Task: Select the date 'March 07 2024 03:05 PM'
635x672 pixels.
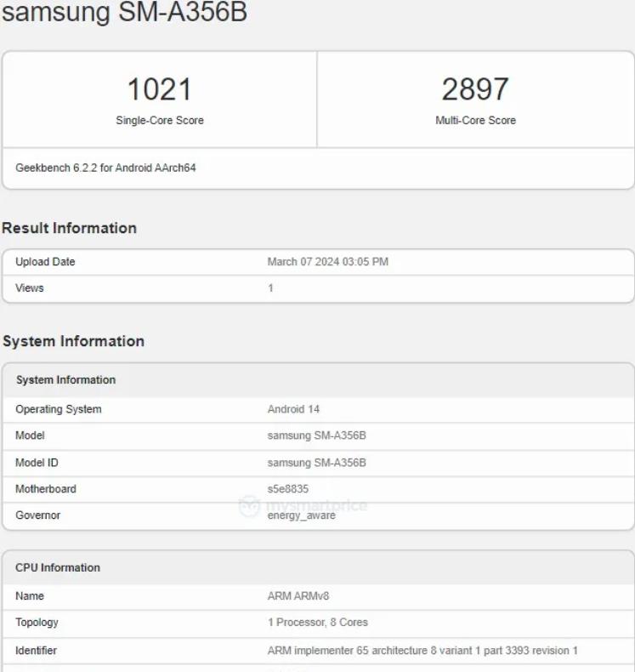Action: click(328, 262)
